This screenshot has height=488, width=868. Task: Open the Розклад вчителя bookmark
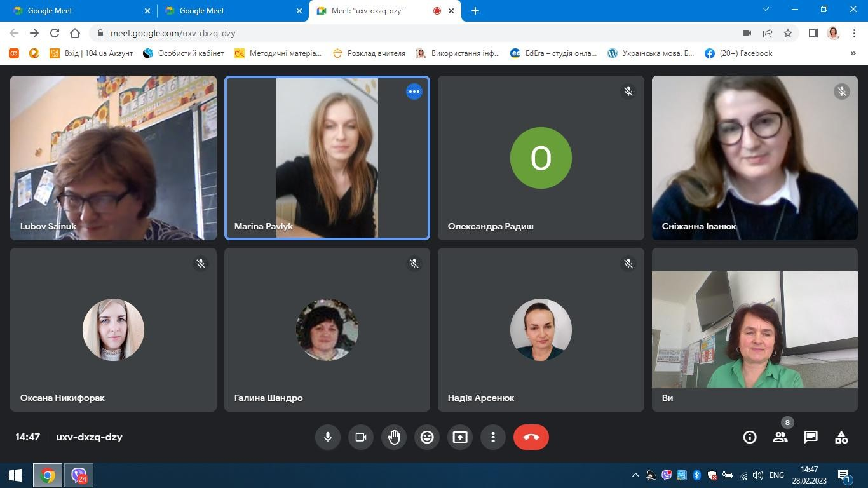coord(369,53)
